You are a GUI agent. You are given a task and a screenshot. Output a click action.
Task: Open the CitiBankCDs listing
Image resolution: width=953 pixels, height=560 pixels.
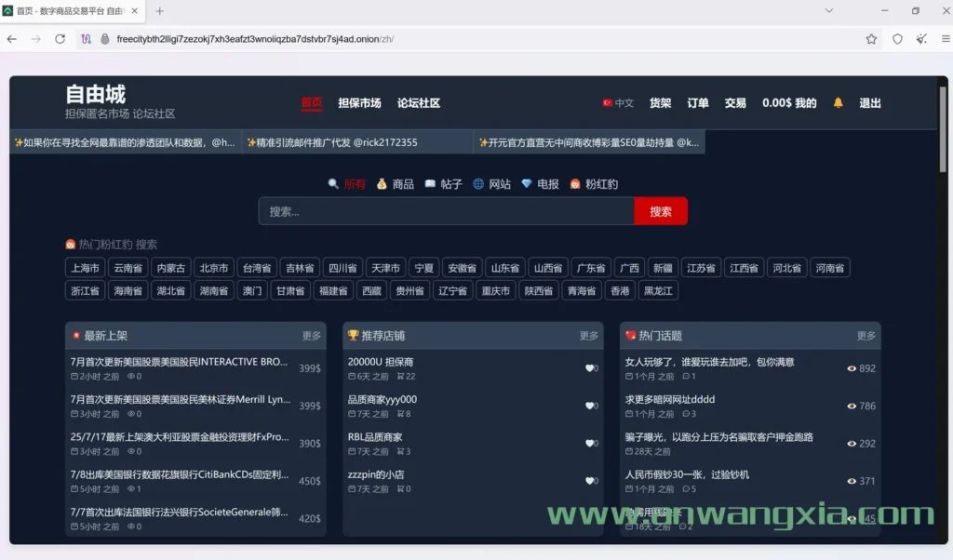click(180, 475)
